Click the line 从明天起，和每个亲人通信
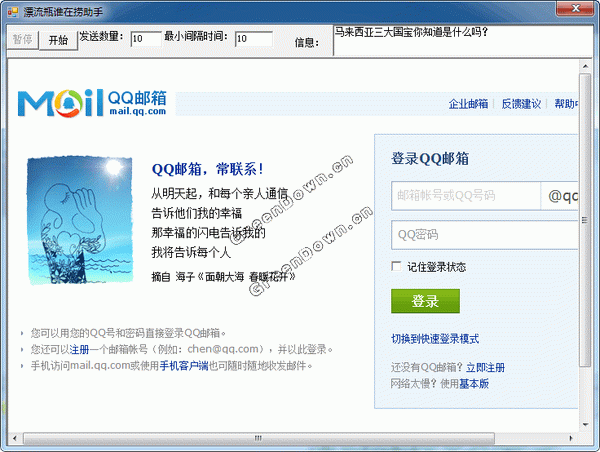The height and width of the screenshot is (452, 600). 219,194
